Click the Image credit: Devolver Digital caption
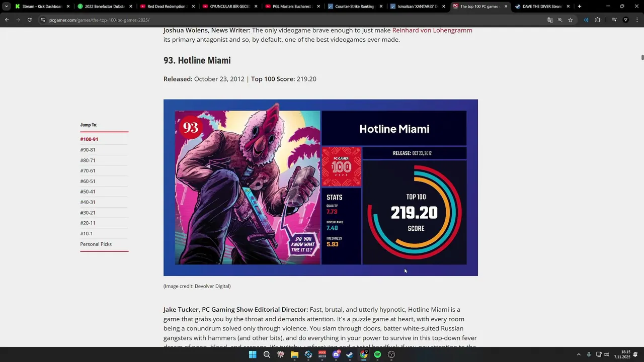This screenshot has width=644, height=362. [197, 286]
